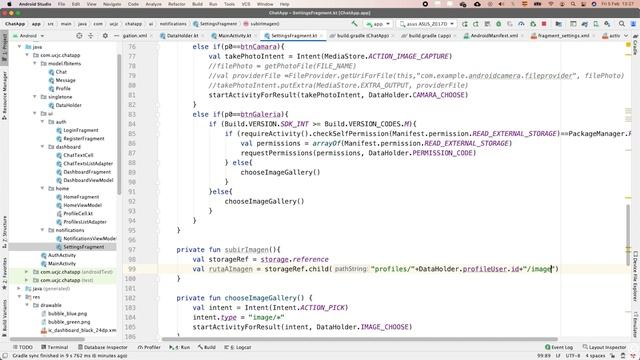Click the Profile app gauge icon

pos(521,24)
